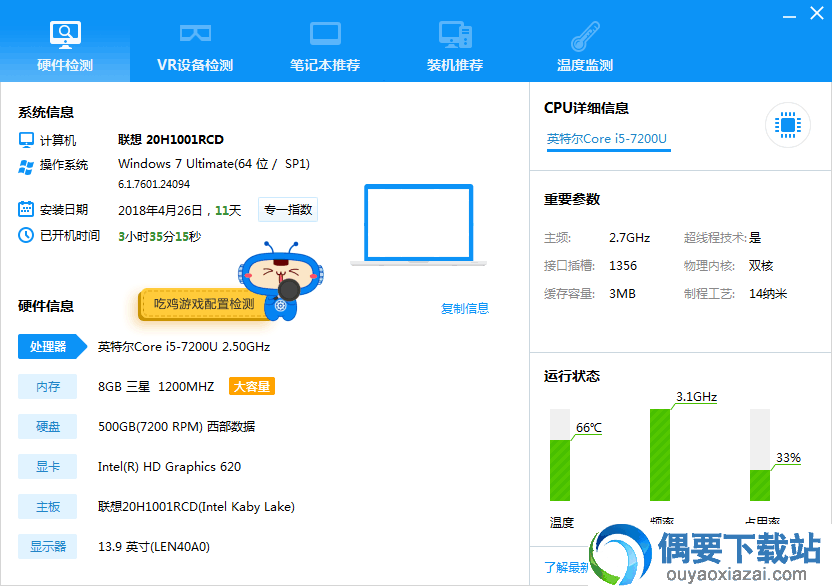Select the 处理器 hardware category

coord(51,347)
